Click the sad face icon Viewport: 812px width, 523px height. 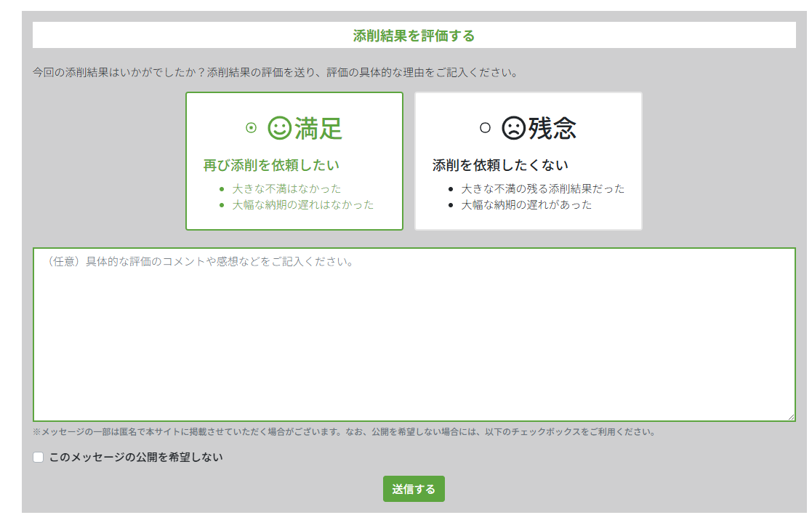513,128
